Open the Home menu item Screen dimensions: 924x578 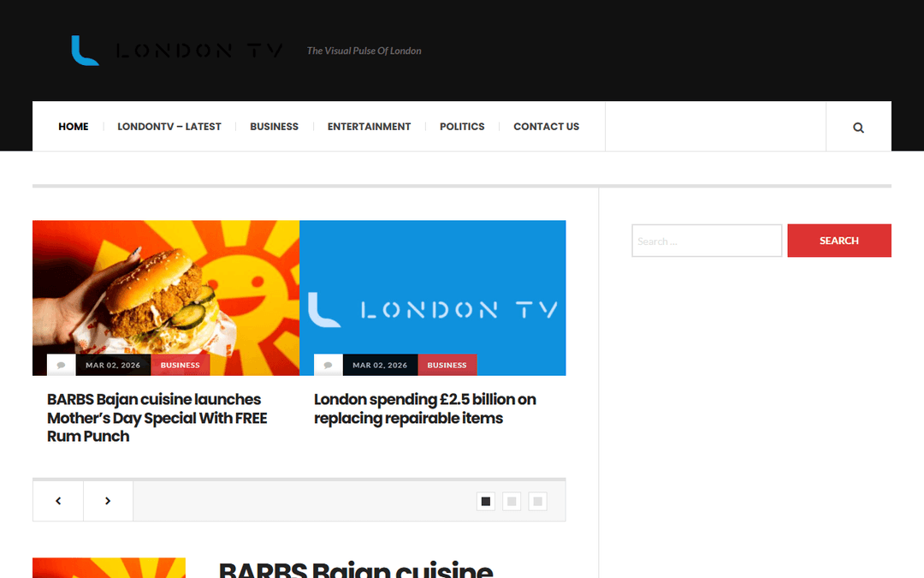pyautogui.click(x=73, y=126)
